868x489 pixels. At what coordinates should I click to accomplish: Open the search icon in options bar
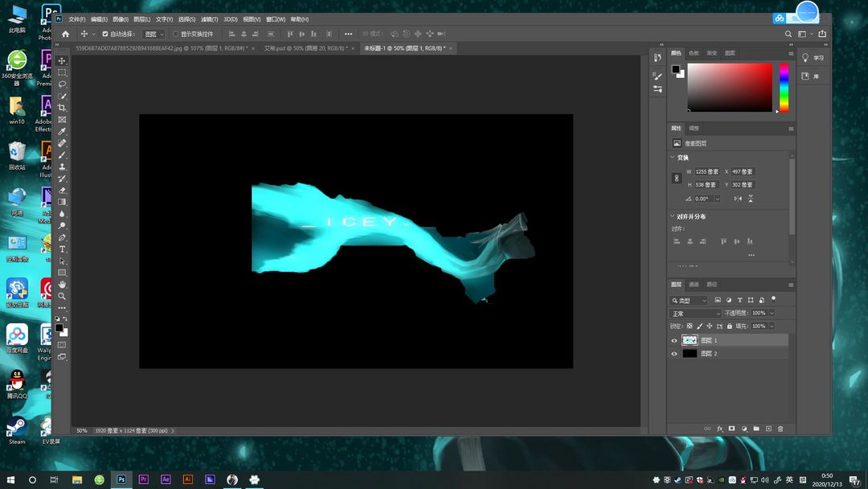[788, 34]
